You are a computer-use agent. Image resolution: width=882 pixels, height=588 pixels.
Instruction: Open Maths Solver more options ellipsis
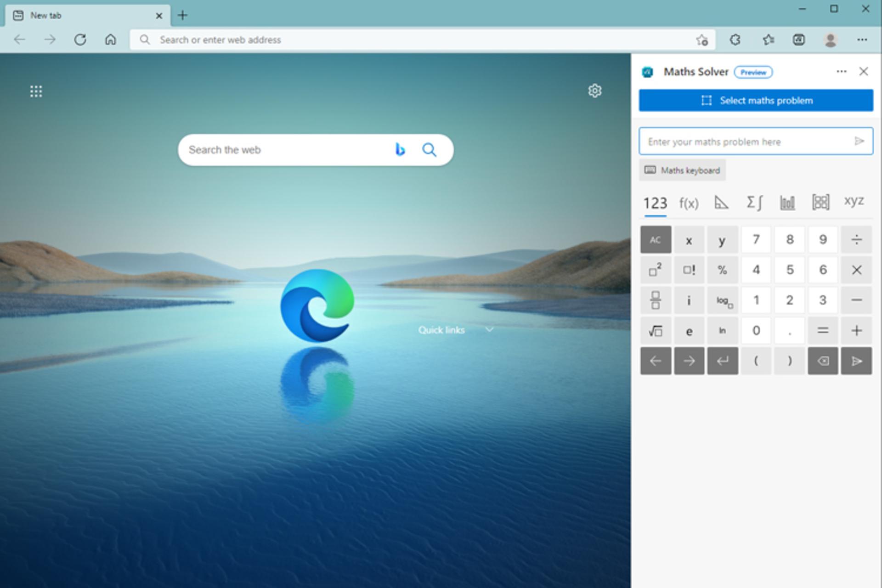click(x=841, y=72)
